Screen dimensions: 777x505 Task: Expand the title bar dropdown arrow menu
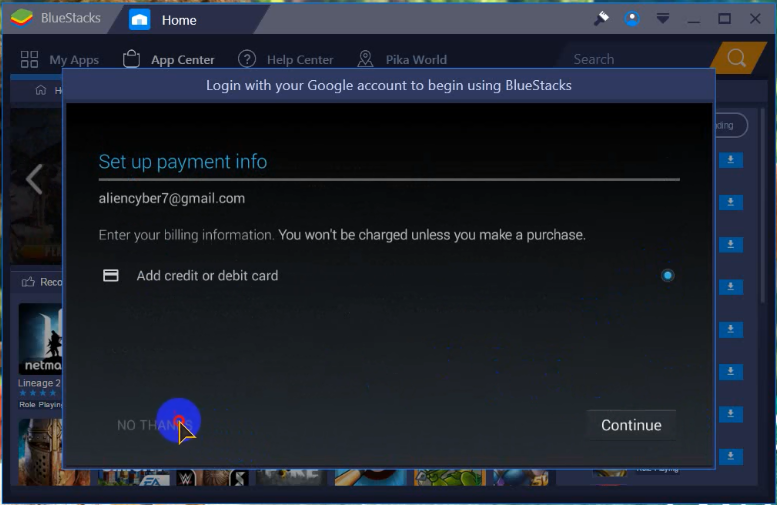coord(663,19)
